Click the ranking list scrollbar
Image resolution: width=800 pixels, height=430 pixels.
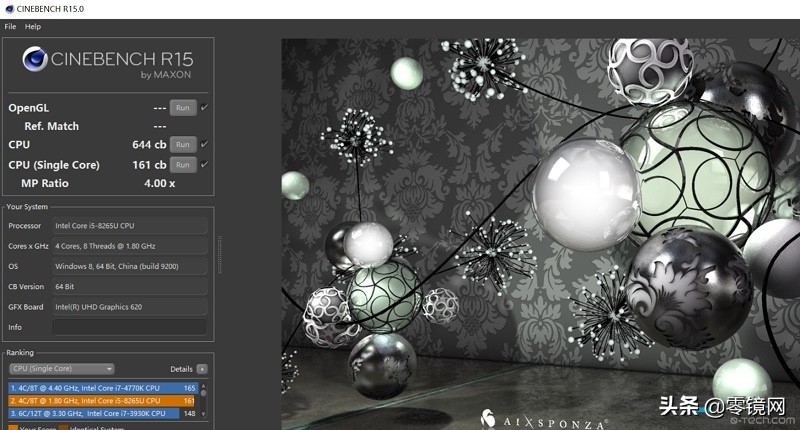(204, 399)
